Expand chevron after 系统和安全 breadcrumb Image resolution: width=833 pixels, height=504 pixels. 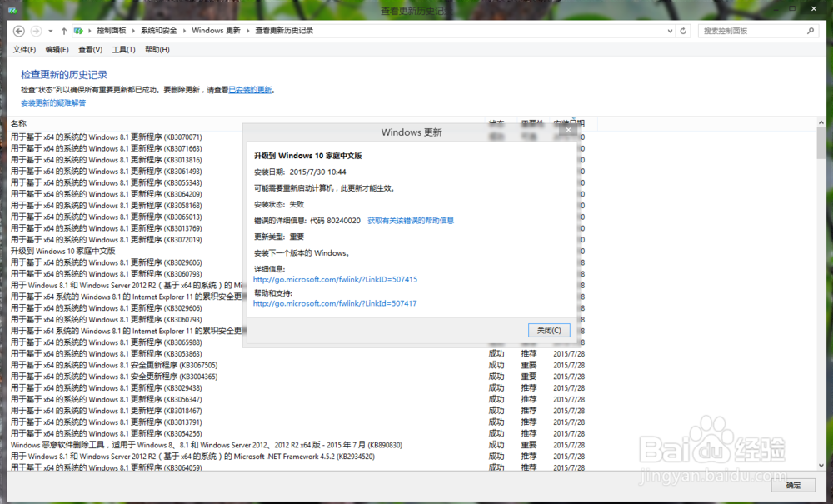click(x=185, y=31)
